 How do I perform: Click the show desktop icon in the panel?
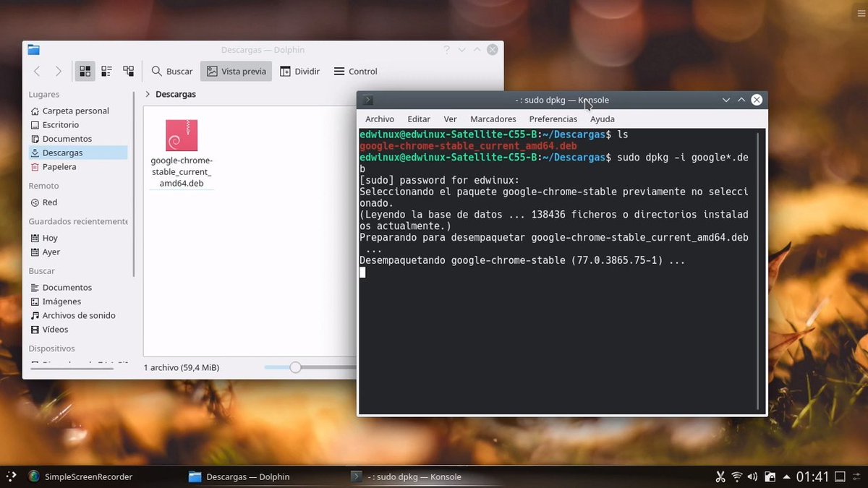click(840, 476)
